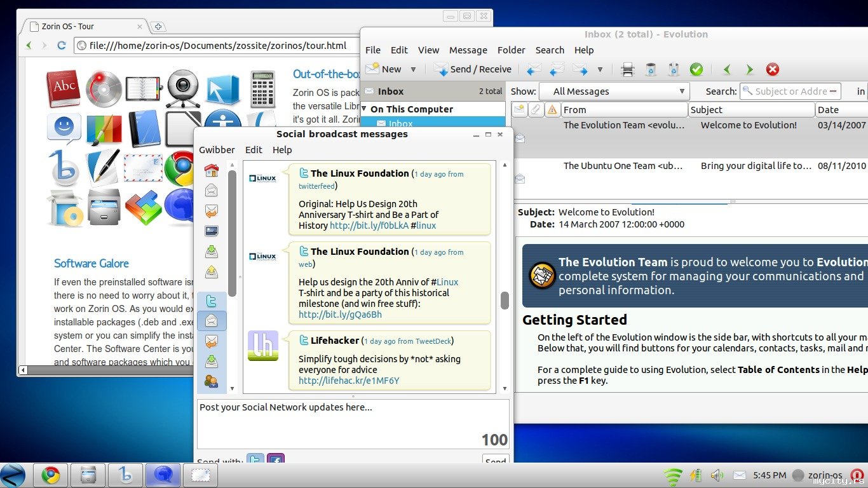868x488 pixels.
Task: Forward the selected message in Evolution
Action: pos(580,69)
